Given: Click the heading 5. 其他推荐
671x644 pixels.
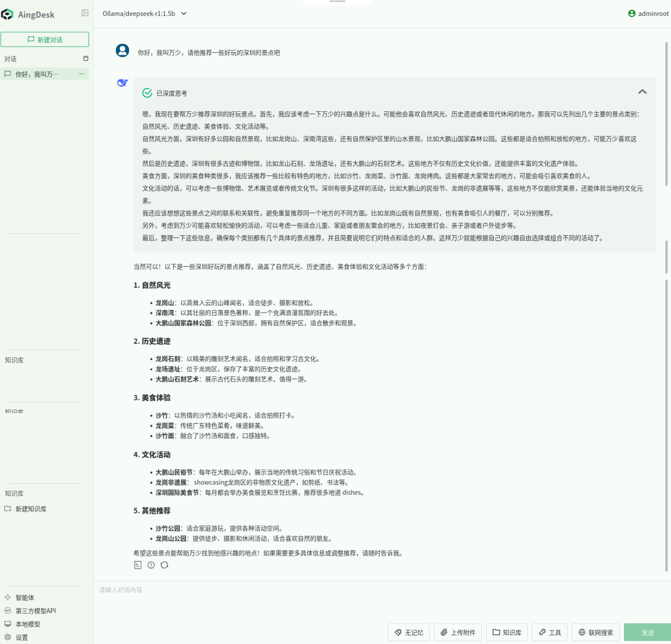Looking at the screenshot, I should (x=152, y=511).
